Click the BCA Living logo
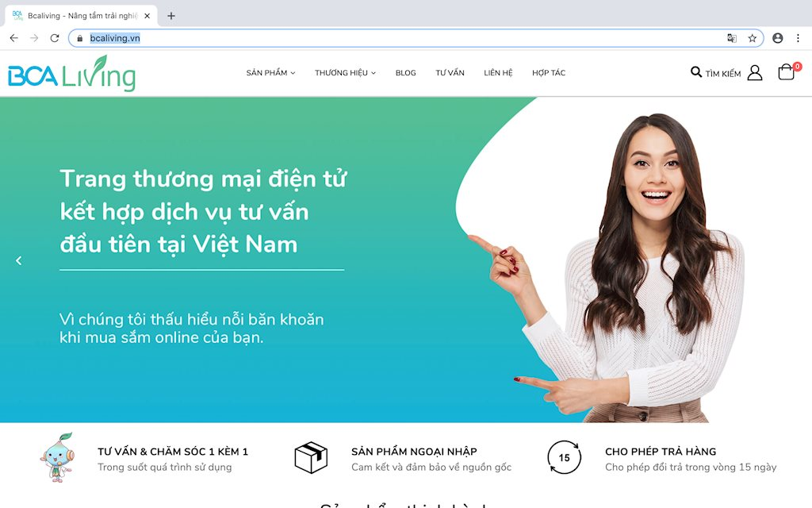This screenshot has width=812, height=508. (71, 73)
